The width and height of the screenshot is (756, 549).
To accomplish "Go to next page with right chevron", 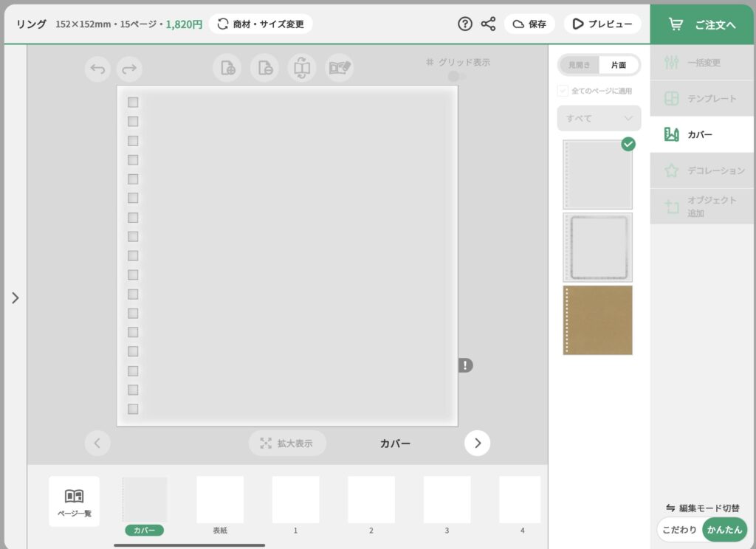I will click(x=477, y=443).
